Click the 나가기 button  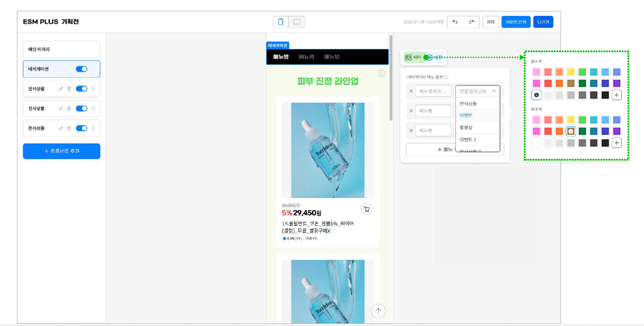pyautogui.click(x=543, y=22)
